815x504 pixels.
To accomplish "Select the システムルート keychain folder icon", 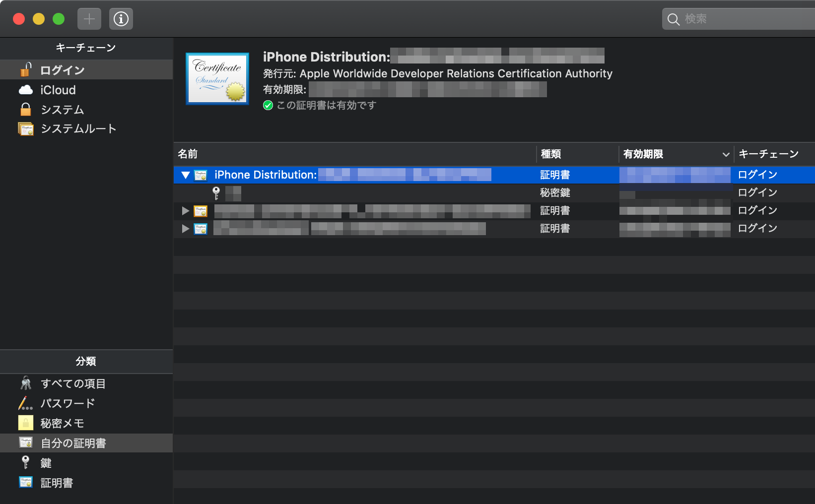I will pyautogui.click(x=26, y=129).
